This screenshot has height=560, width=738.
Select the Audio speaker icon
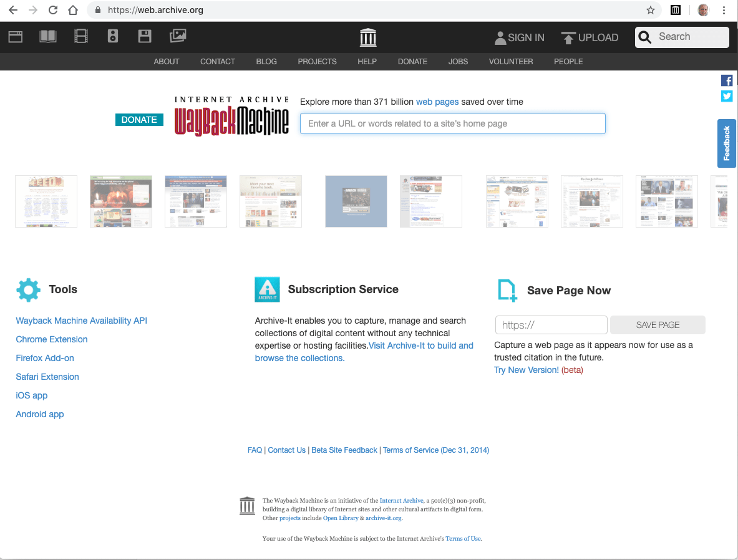point(112,36)
